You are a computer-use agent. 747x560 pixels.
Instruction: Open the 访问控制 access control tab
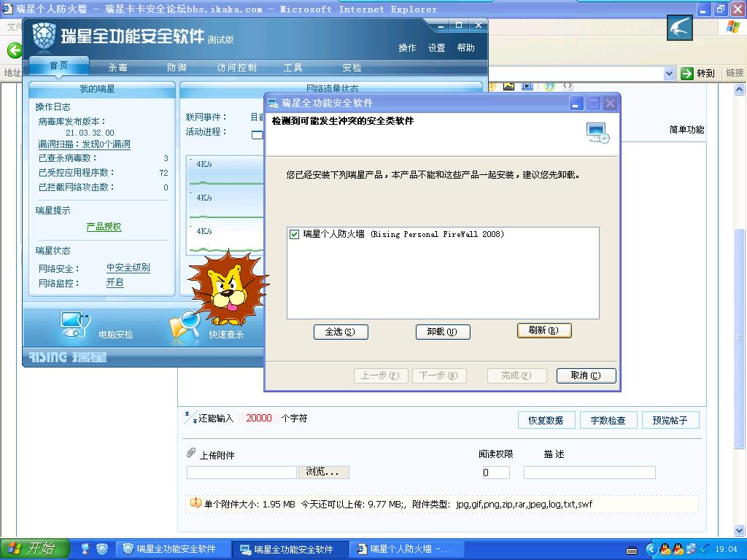237,68
